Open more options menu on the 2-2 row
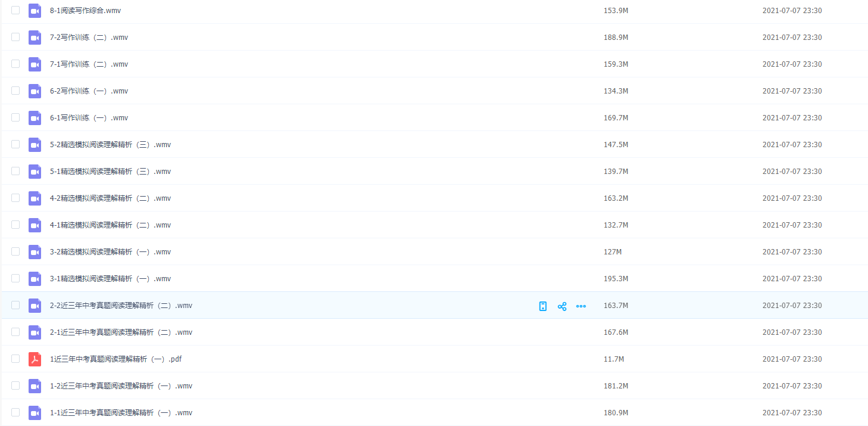 580,306
